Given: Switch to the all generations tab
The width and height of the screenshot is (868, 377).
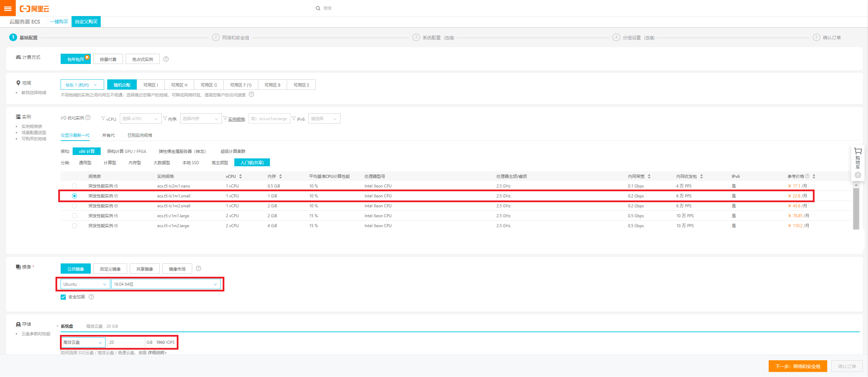Looking at the screenshot, I should [x=108, y=135].
